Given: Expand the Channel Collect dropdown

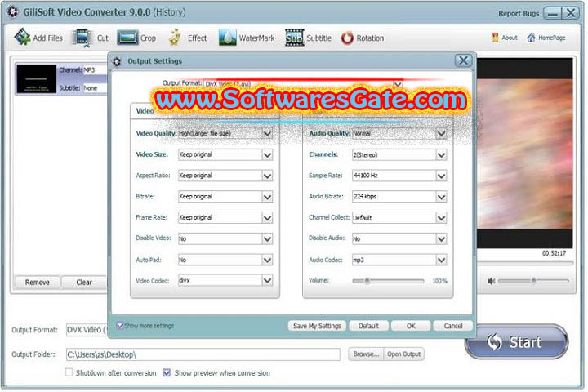Looking at the screenshot, I should [x=441, y=217].
